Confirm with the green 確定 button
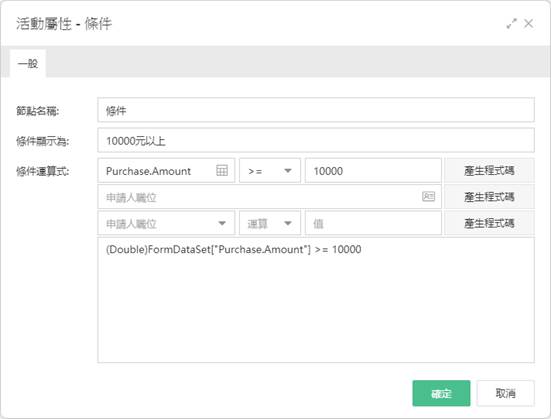The height and width of the screenshot is (419, 551). point(441,393)
